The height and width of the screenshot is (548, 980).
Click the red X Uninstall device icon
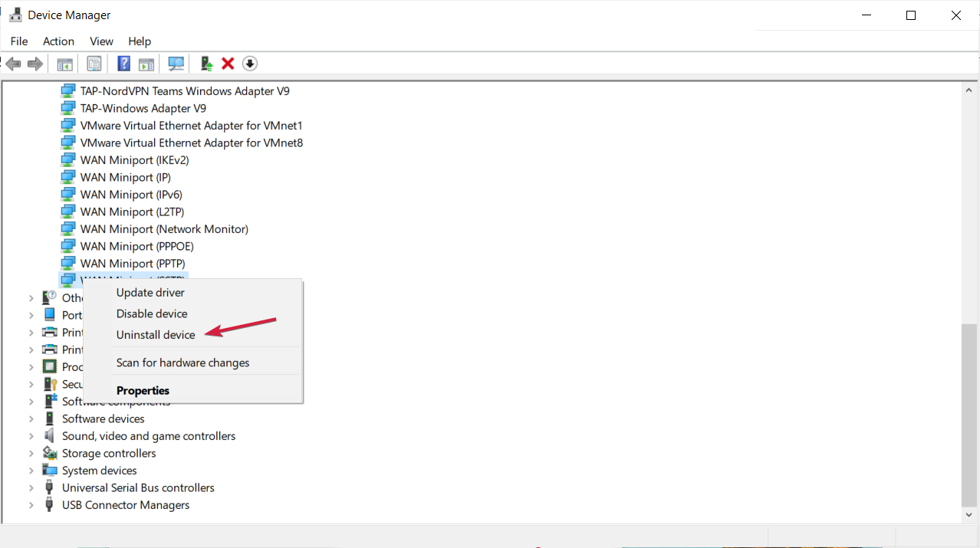[x=228, y=64]
